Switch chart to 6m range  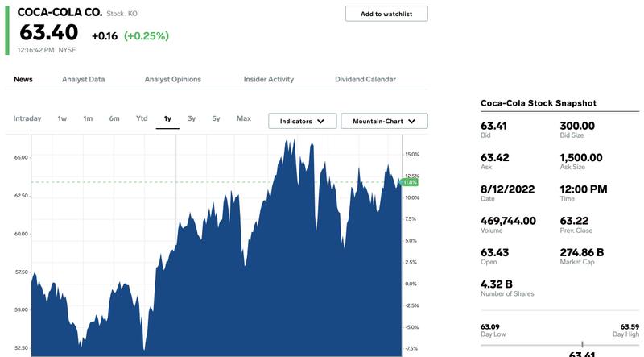114,118
